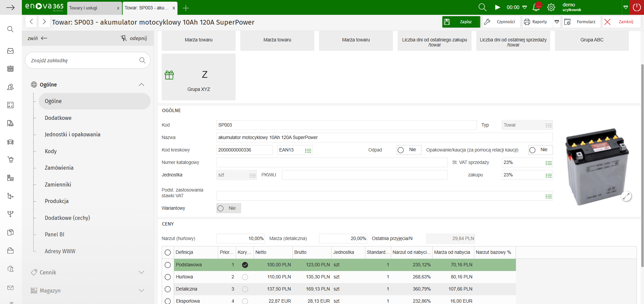Open the St. VAT sprzedaży list
Screen dimensions: 644x304
(549, 163)
